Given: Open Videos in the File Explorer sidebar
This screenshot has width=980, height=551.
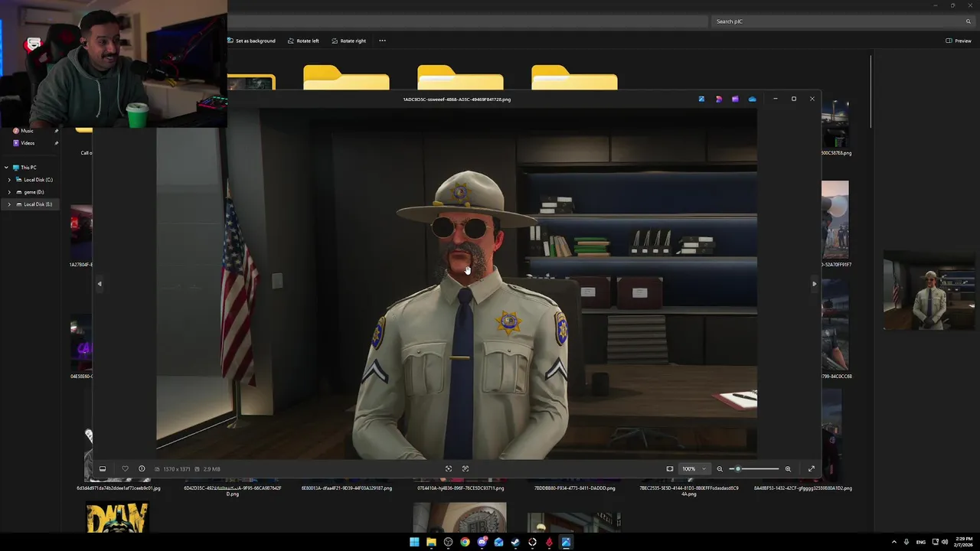Looking at the screenshot, I should click(28, 143).
